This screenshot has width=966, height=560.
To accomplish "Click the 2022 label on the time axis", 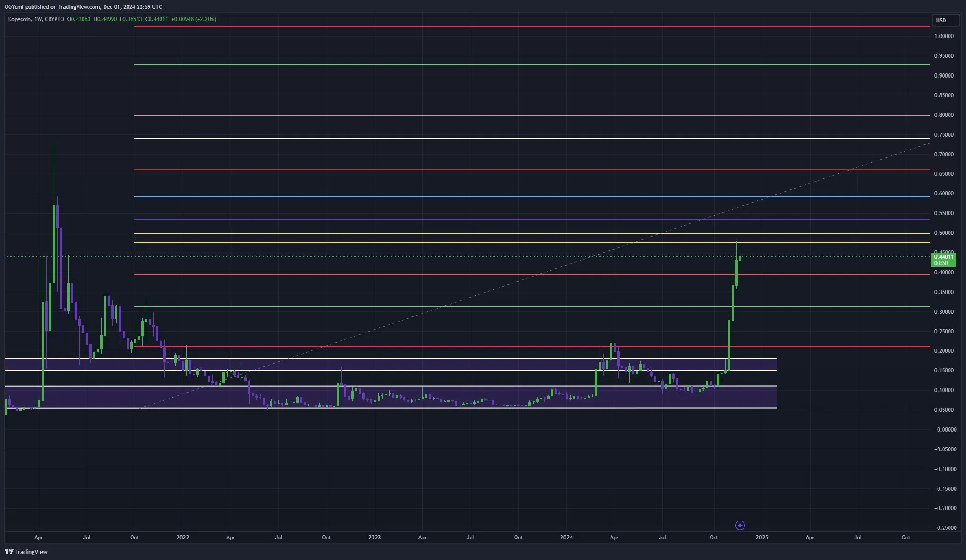I will (x=183, y=538).
